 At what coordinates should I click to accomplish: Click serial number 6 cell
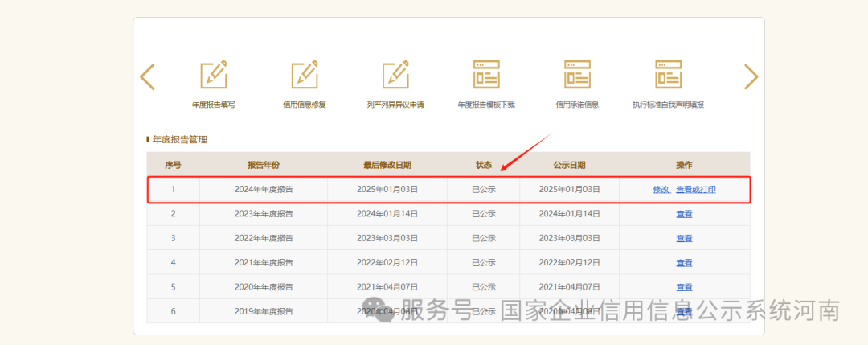tap(174, 311)
